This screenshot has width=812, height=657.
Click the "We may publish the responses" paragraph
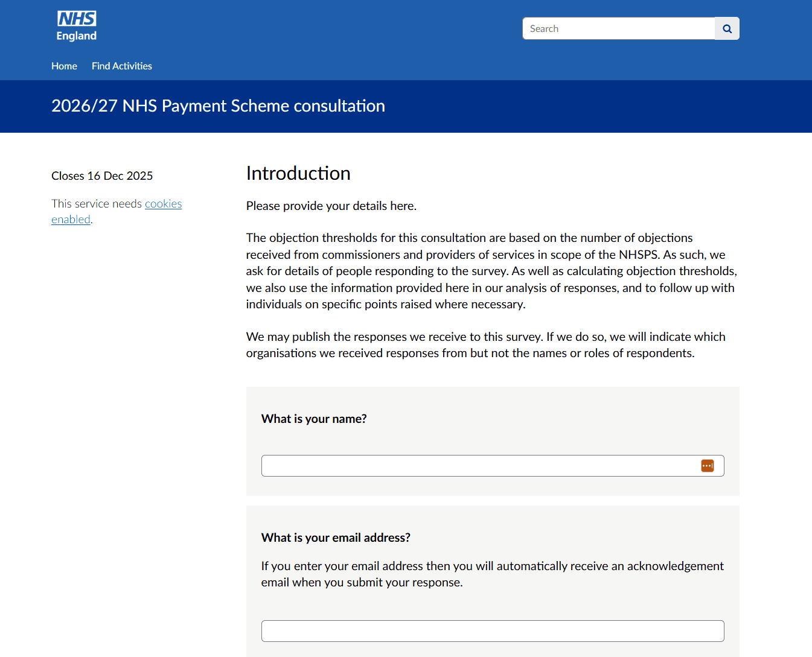click(485, 344)
